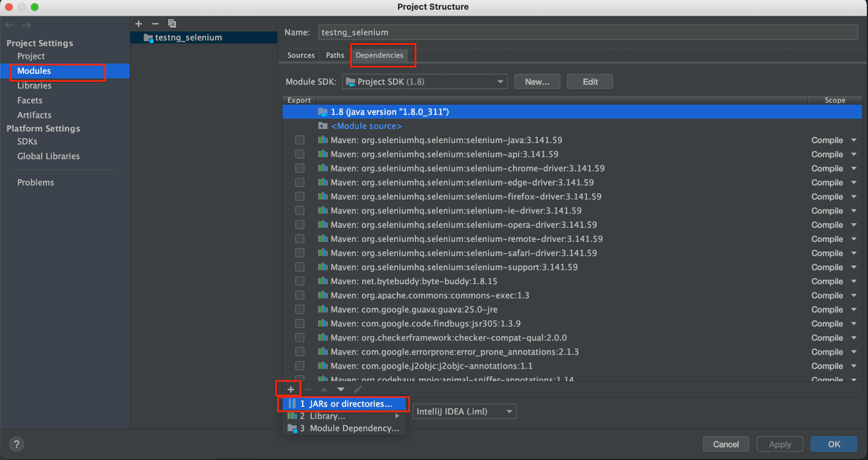The height and width of the screenshot is (460, 868).
Task: Click the edit dependency pencil icon
Action: [358, 389]
